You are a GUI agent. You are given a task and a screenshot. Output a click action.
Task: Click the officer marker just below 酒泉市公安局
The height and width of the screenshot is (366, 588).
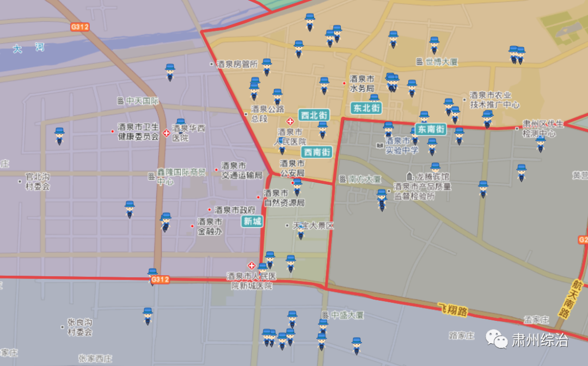(x=297, y=187)
